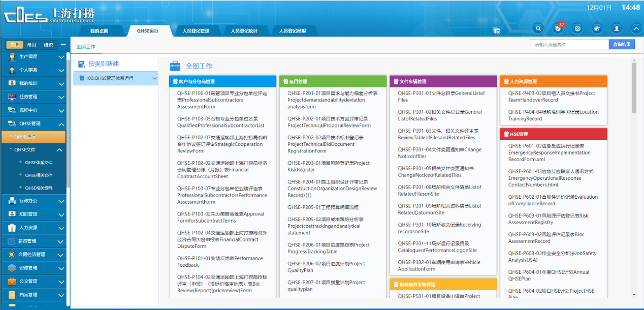Viewport: 644px width, 310px height.
Task: Switch to the 人员登记管理 tab
Action: click(x=196, y=31)
